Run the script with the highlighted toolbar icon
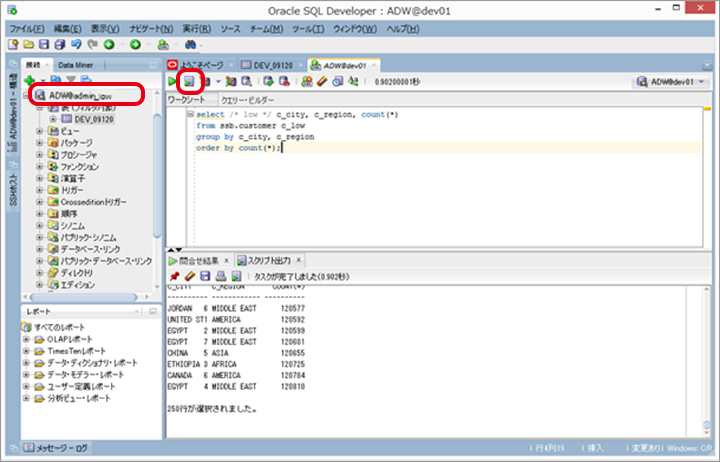 [188, 81]
